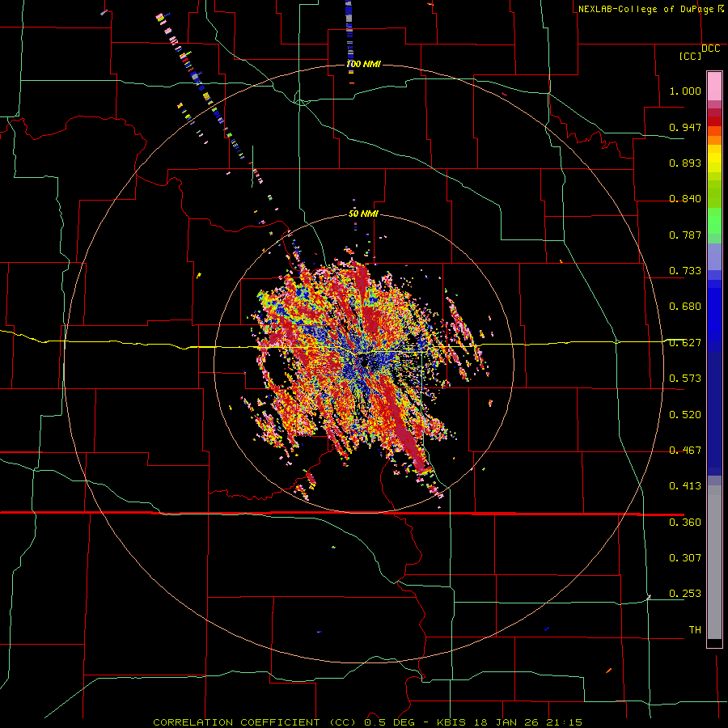Click the 0.573 scale value

click(685, 379)
